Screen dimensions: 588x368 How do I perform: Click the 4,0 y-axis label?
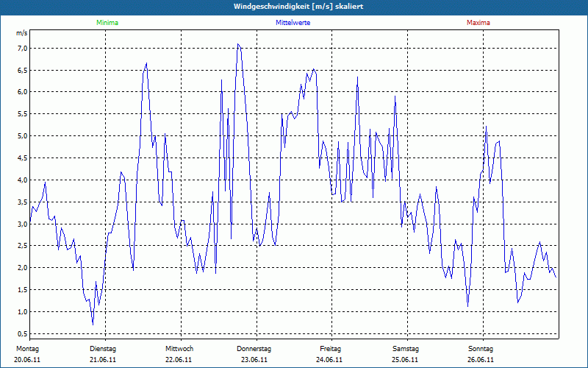22,180
